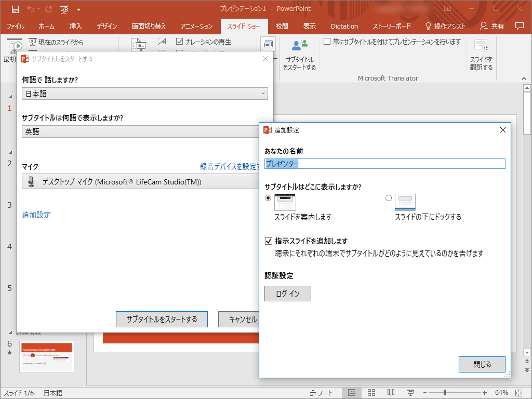532x399 pixels.
Task: Open the ノート pane toggle
Action: [322, 392]
